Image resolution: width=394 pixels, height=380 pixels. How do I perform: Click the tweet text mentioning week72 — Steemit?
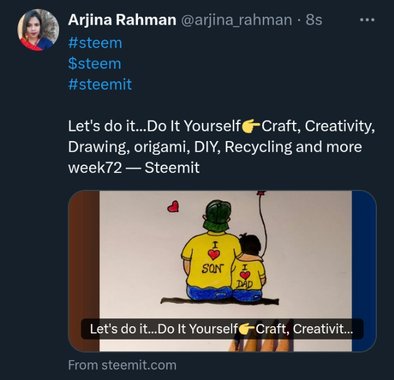pos(134,167)
